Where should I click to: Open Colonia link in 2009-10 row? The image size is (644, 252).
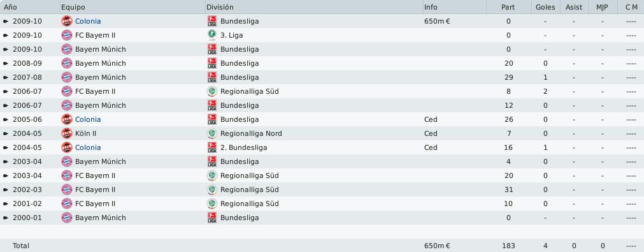point(88,21)
